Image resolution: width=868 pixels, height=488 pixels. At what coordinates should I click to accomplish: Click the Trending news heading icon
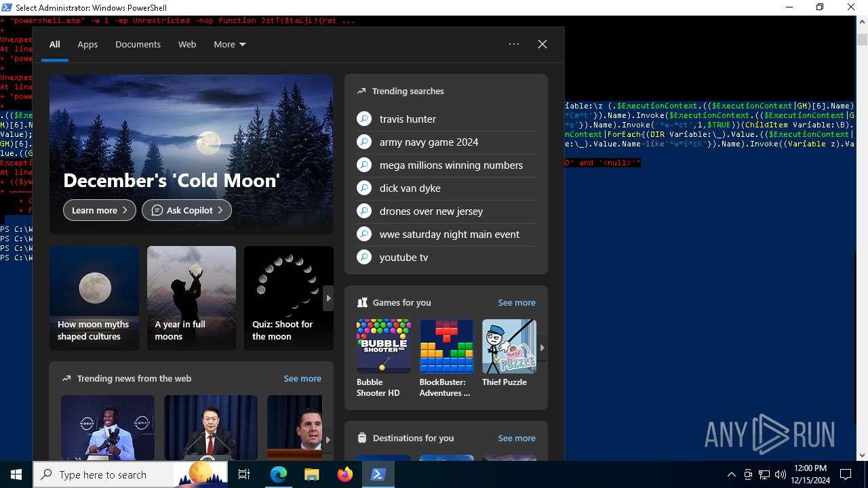pos(66,379)
